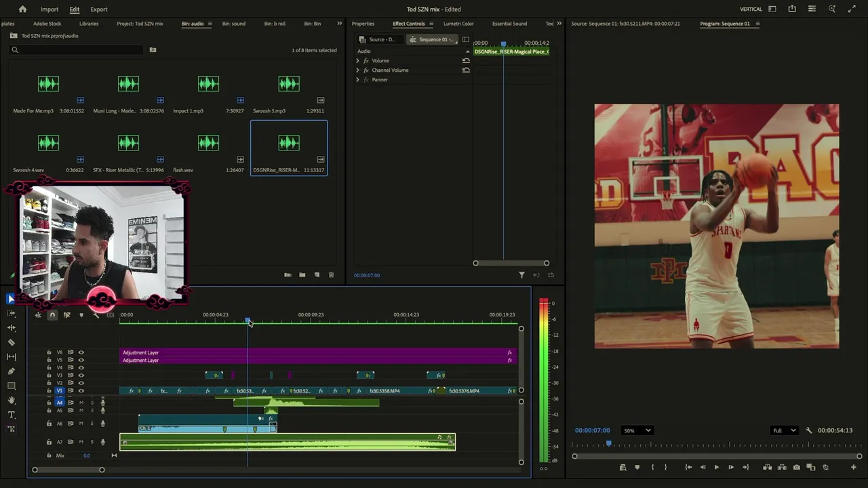
Task: Enable voice-over record on A4
Action: pyautogui.click(x=102, y=403)
